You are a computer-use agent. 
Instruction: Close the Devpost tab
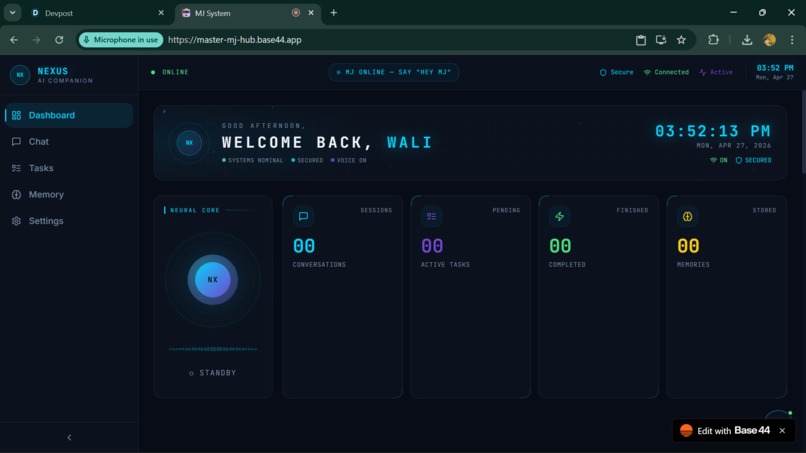tap(161, 13)
